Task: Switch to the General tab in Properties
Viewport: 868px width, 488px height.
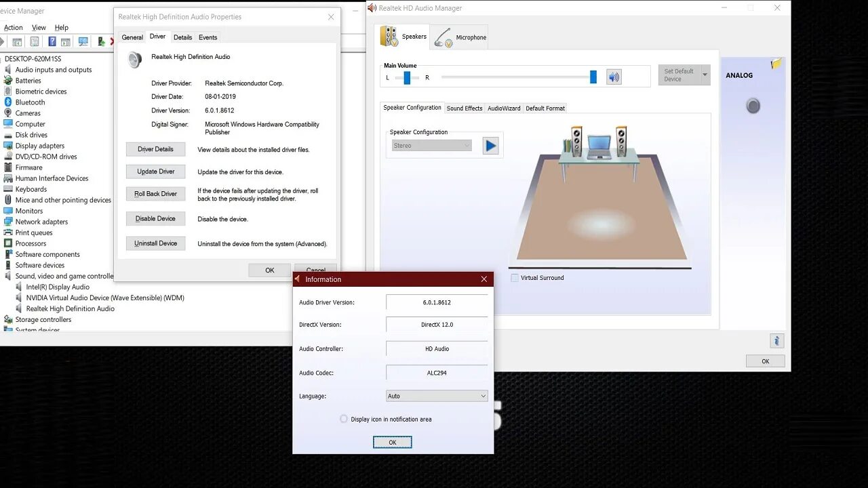Action: (x=132, y=37)
